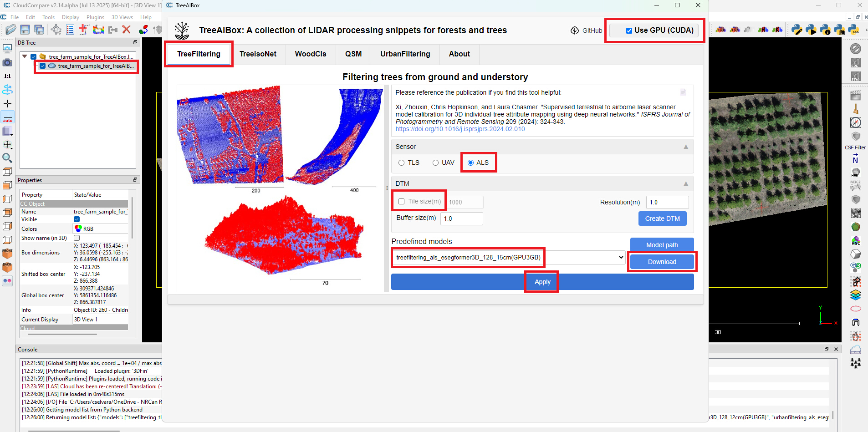
Task: Open the Colors RGB property dropdown
Action: click(101, 229)
